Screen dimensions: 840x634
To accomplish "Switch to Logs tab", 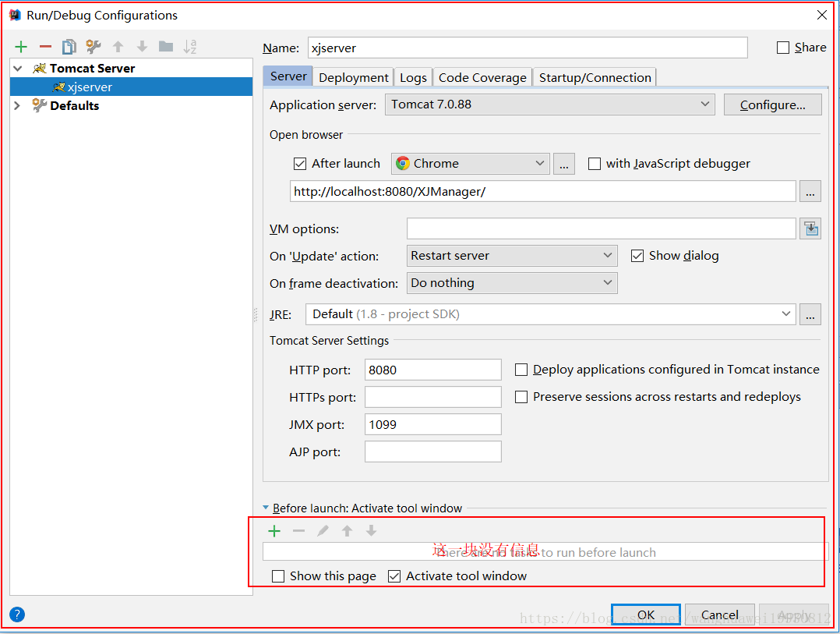I will [x=414, y=78].
